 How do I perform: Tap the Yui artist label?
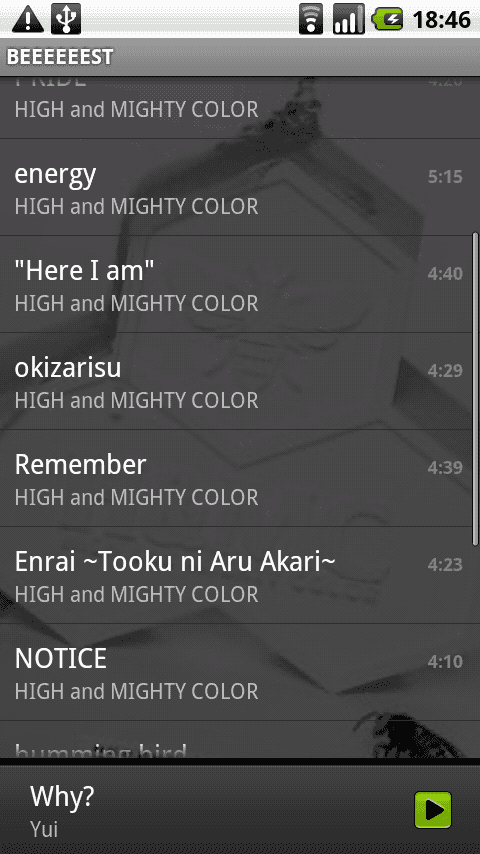[x=44, y=829]
